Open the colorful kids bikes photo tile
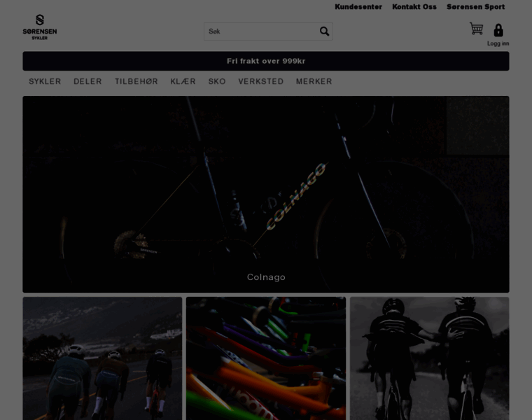 coord(266,358)
